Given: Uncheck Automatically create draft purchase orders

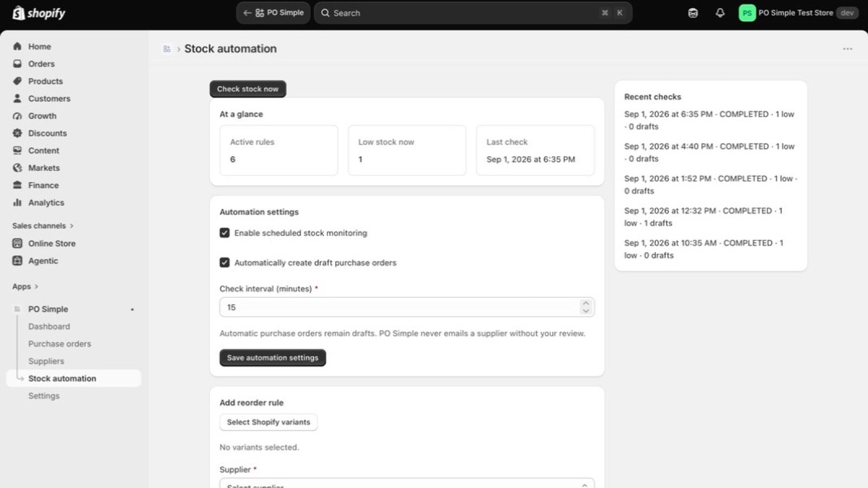Looking at the screenshot, I should (x=225, y=262).
